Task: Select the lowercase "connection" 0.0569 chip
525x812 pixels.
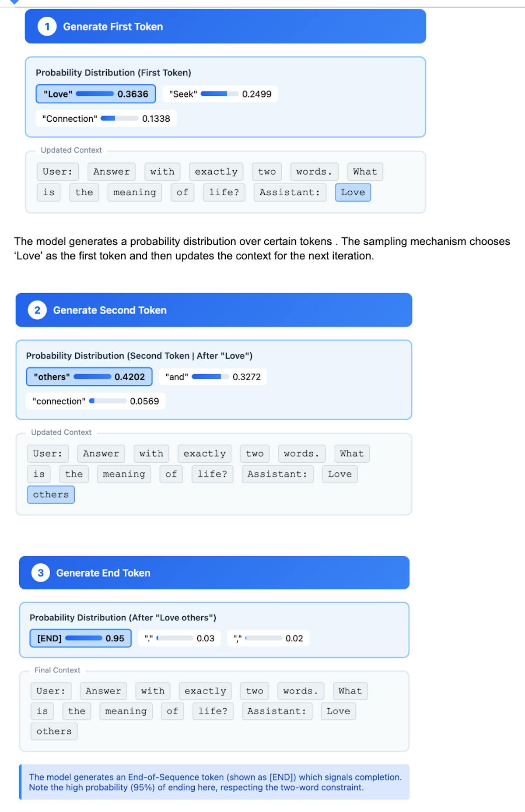Action: tap(95, 401)
